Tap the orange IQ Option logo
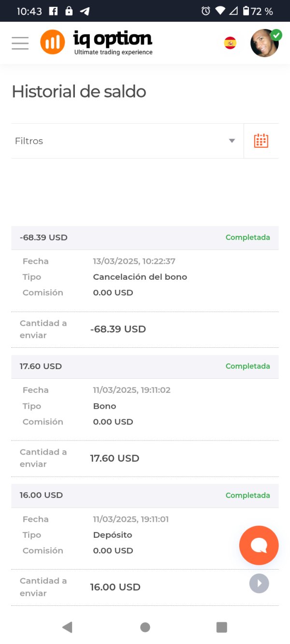This screenshot has height=644, width=290. click(53, 43)
